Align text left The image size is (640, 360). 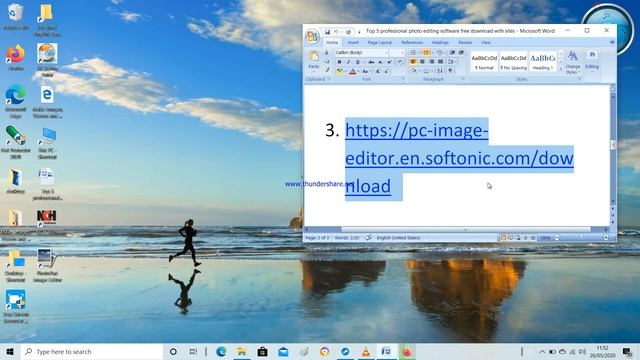pyautogui.click(x=413, y=62)
